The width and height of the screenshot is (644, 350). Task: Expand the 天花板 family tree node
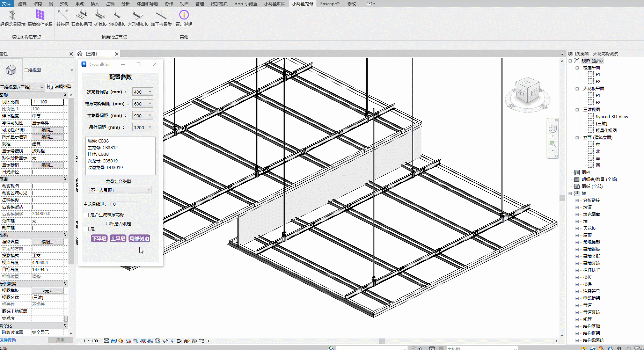click(x=577, y=228)
